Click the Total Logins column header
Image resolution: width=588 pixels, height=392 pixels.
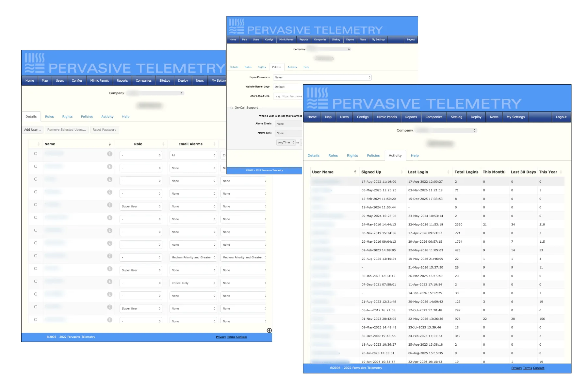pyautogui.click(x=466, y=172)
